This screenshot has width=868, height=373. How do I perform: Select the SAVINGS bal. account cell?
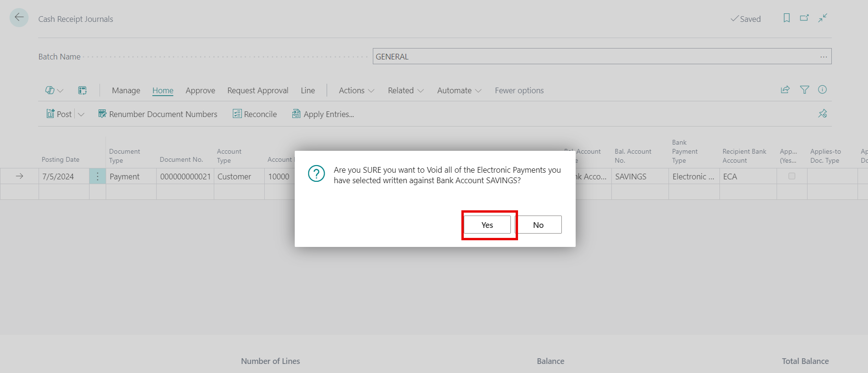(x=640, y=176)
